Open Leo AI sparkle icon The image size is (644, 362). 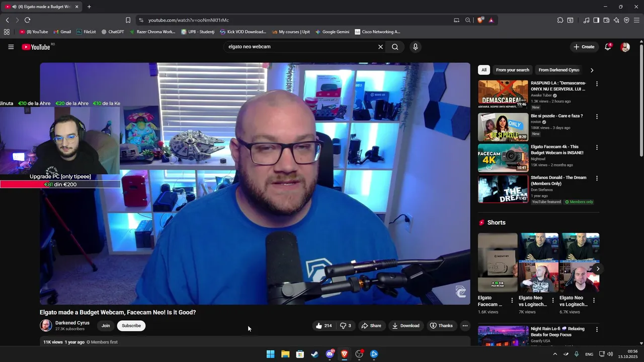click(616, 20)
